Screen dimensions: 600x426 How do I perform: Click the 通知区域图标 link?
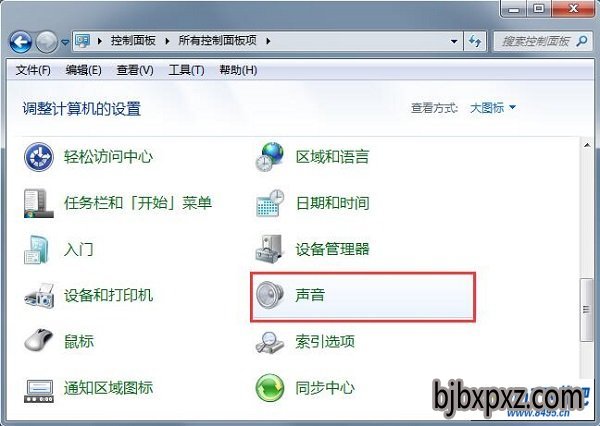pos(108,388)
